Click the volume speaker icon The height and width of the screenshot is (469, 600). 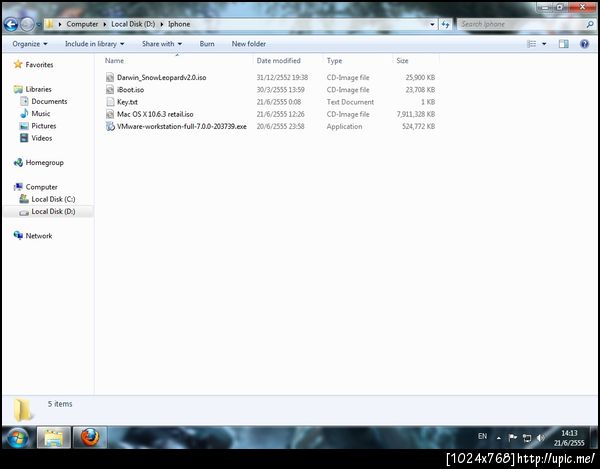540,438
